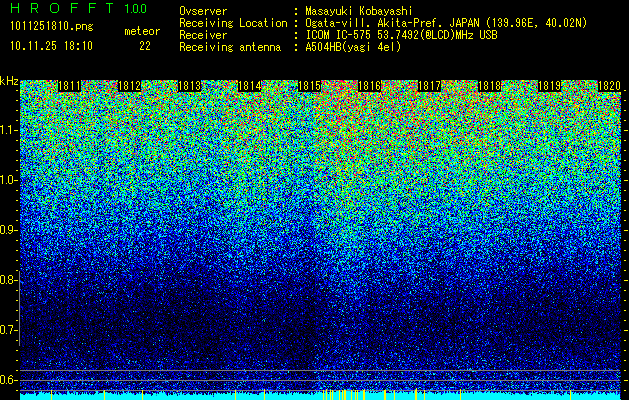Click the 1820 time marker
Screen dimensions: 629x400
[609, 86]
